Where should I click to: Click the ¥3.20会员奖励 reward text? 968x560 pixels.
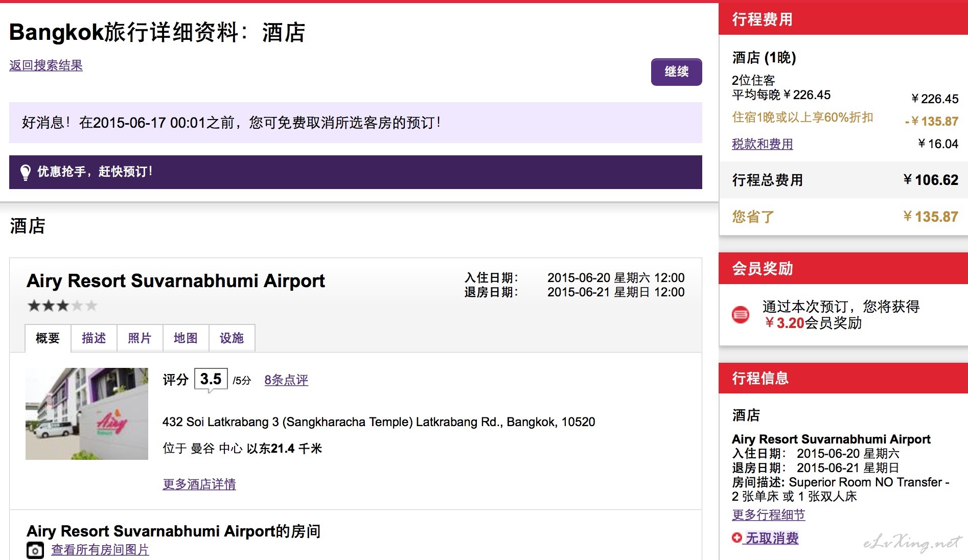[813, 323]
